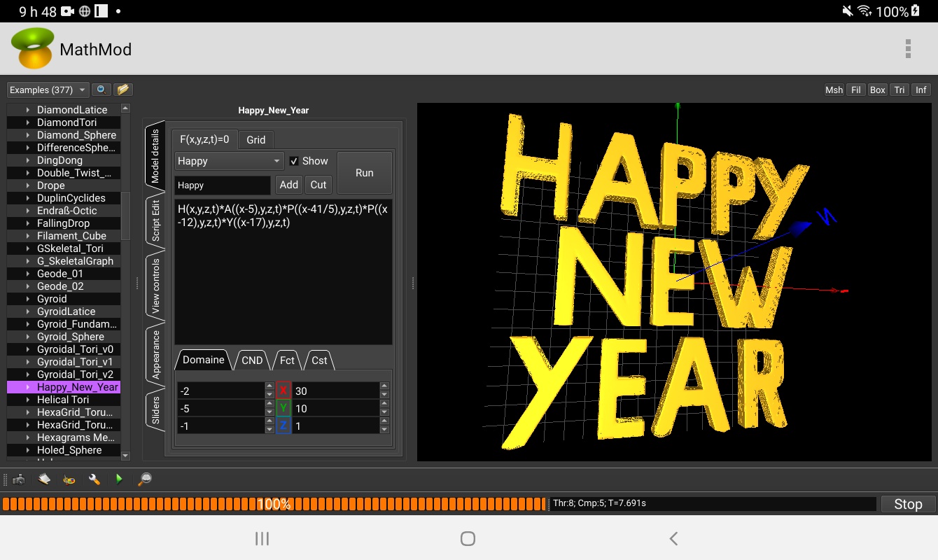Click the Stop button
The height and width of the screenshot is (560, 938).
point(908,504)
